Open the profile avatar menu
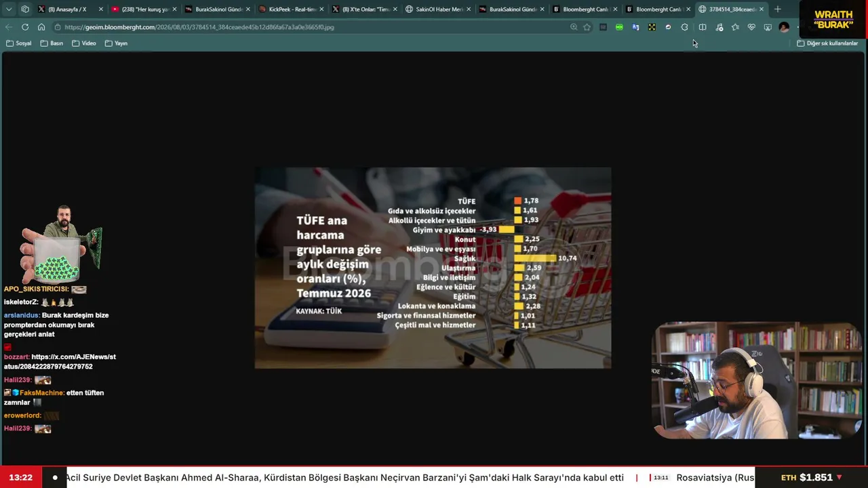This screenshot has height=488, width=868. tap(784, 27)
